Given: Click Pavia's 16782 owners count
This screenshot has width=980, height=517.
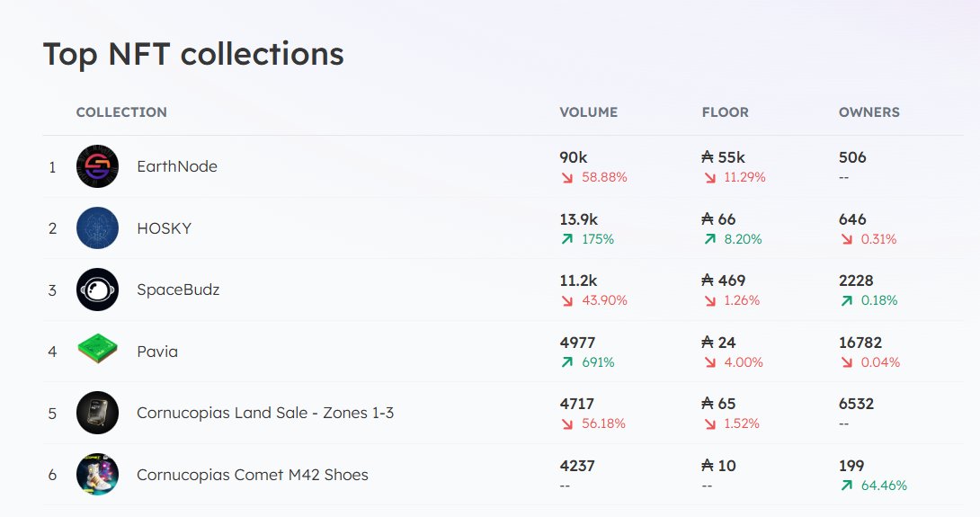Looking at the screenshot, I should [x=860, y=343].
